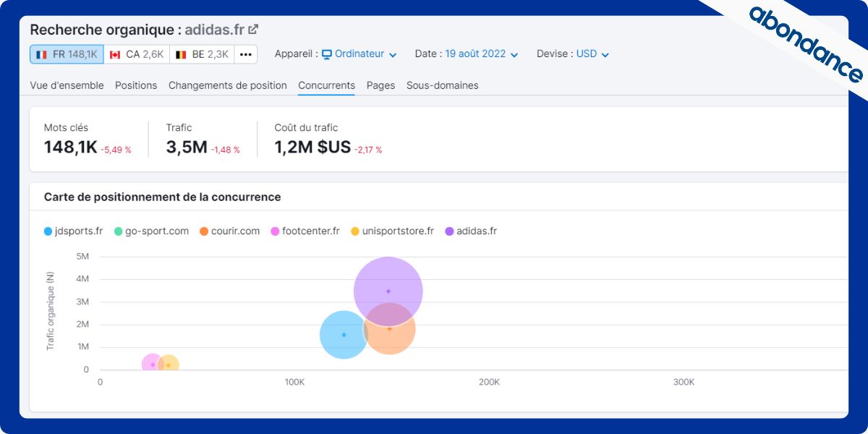This screenshot has height=434, width=868.
Task: Click the Carte de positionnement de la concurrence heading
Action: pyautogui.click(x=162, y=197)
